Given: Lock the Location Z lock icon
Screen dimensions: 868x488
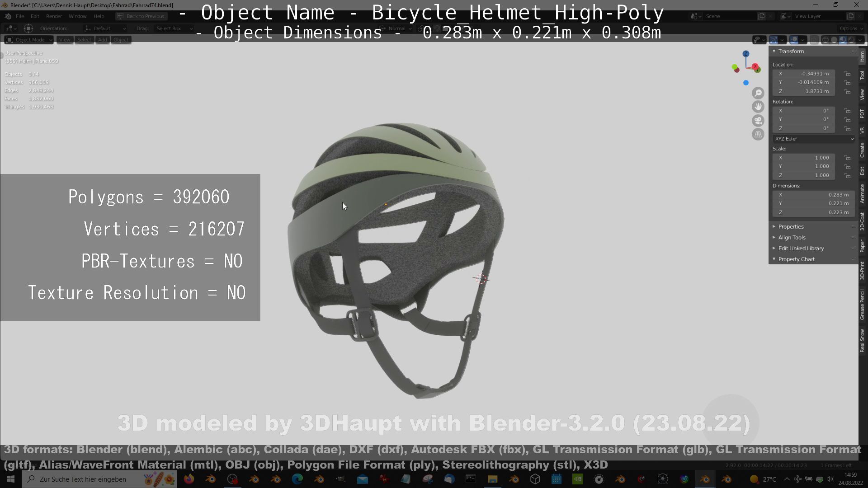Looking at the screenshot, I should pyautogui.click(x=848, y=91).
